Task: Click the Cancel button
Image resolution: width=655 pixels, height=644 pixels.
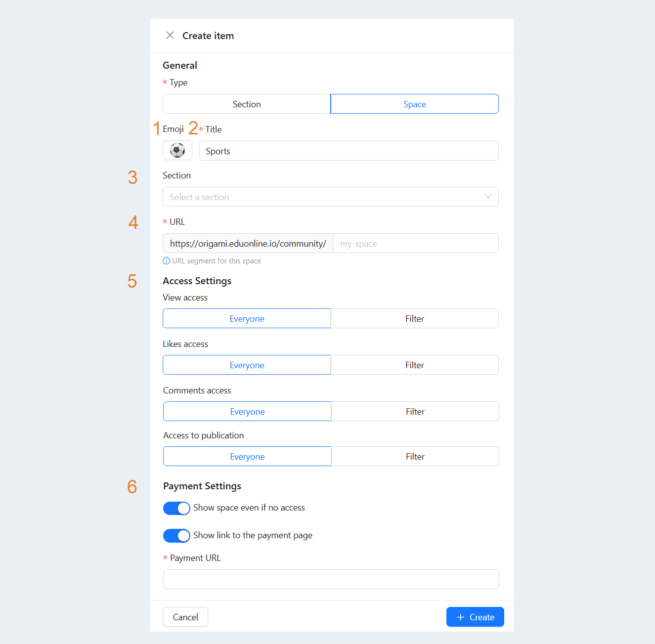Action: (185, 617)
